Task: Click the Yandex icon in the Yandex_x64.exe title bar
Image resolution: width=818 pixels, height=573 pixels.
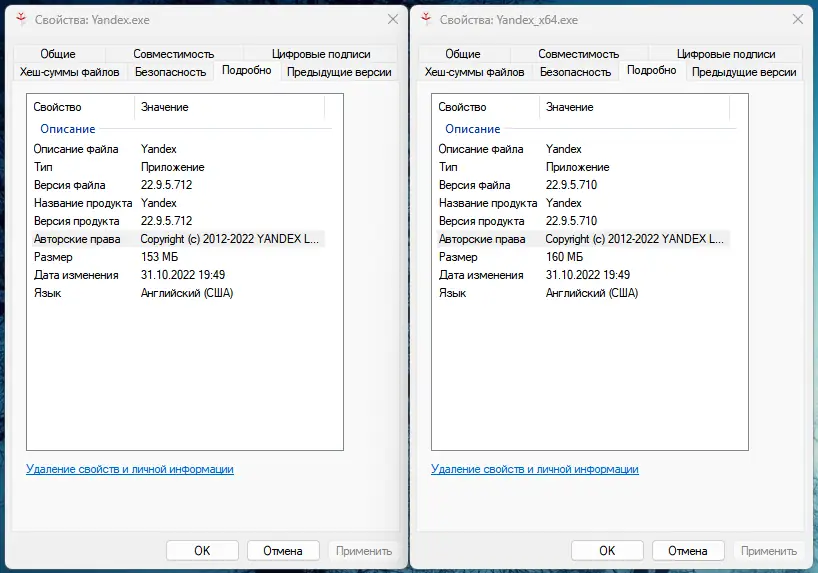Action: pos(427,19)
